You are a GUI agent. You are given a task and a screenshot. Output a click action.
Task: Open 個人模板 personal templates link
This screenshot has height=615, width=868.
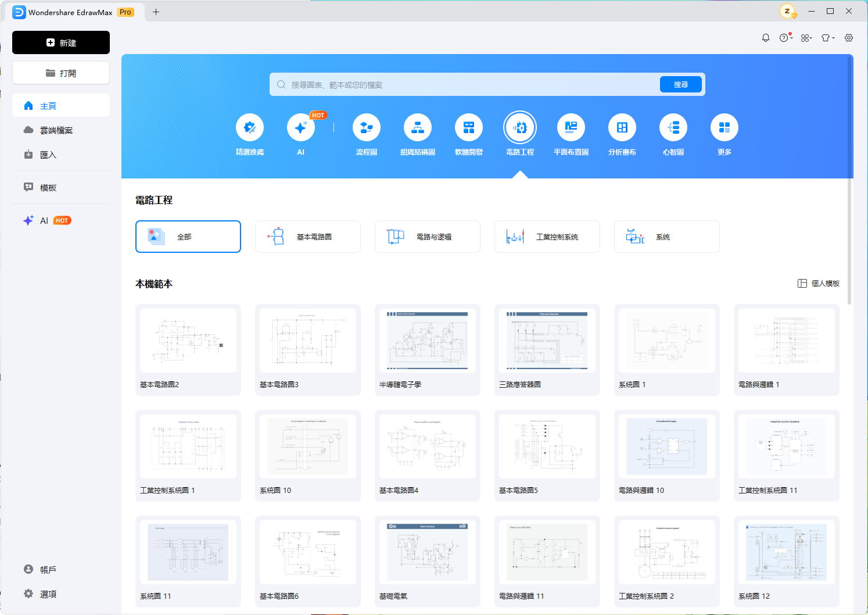coord(819,283)
